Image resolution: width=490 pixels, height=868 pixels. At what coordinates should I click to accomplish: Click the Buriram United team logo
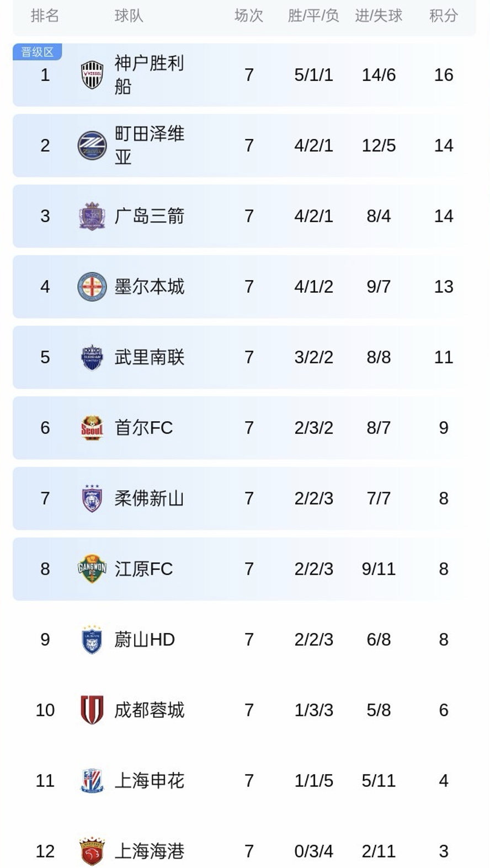pyautogui.click(x=92, y=357)
